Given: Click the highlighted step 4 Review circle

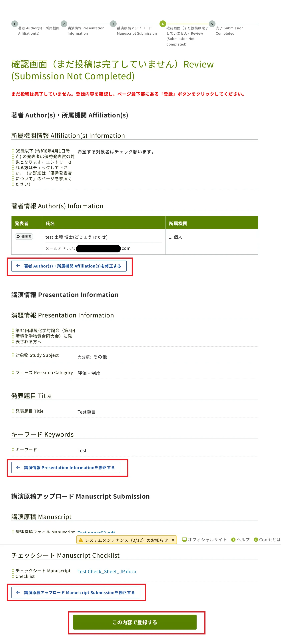Looking at the screenshot, I should 163,24.
